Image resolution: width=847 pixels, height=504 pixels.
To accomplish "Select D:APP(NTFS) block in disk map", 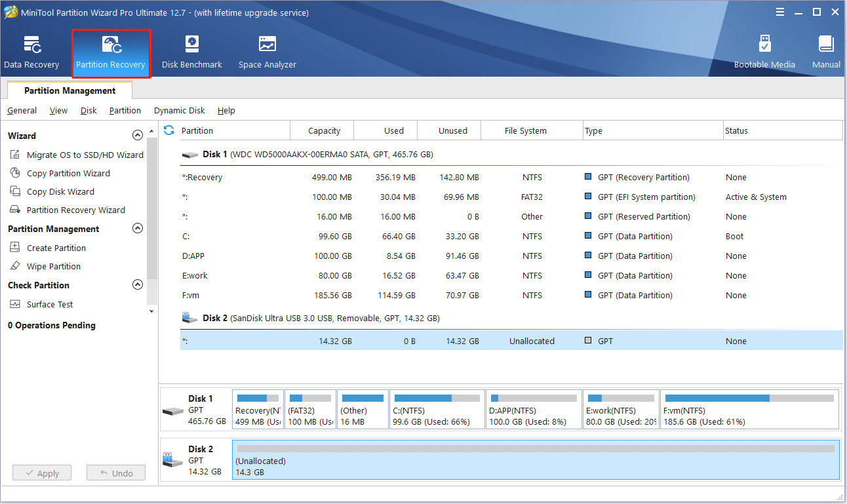I will (x=534, y=410).
